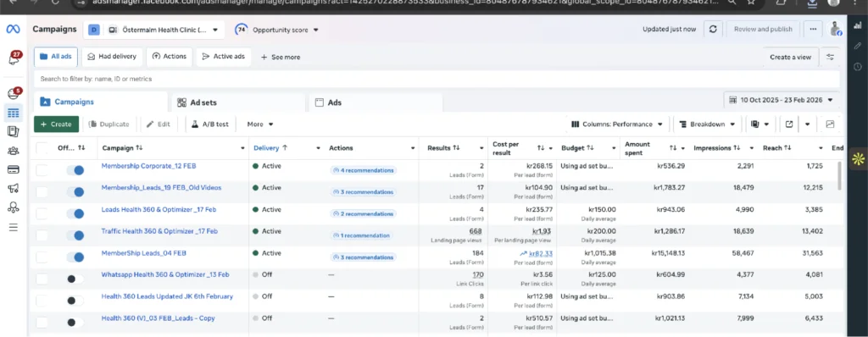Toggle Traffic Health 360 & Optimizer campaign
The image size is (868, 337).
pos(75,235)
